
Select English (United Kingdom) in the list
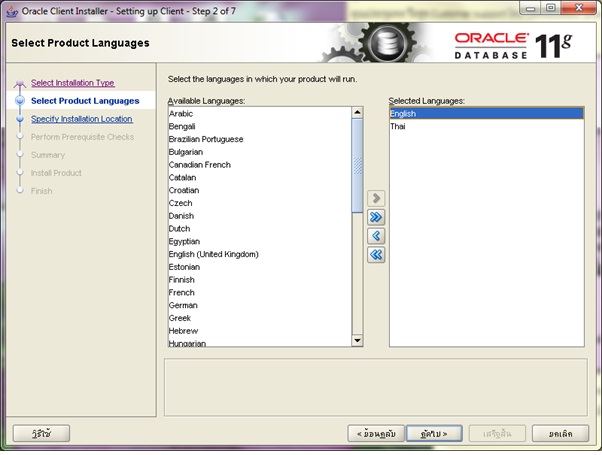point(260,254)
